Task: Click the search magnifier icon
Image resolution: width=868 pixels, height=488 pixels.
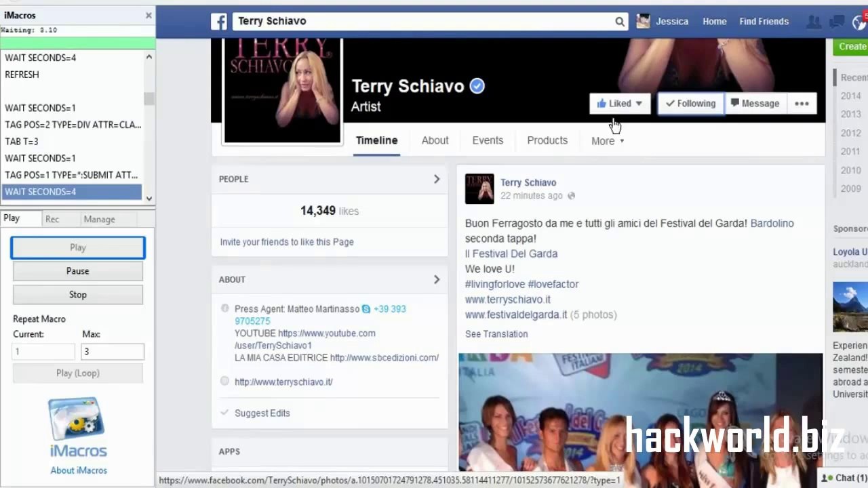Action: point(619,22)
